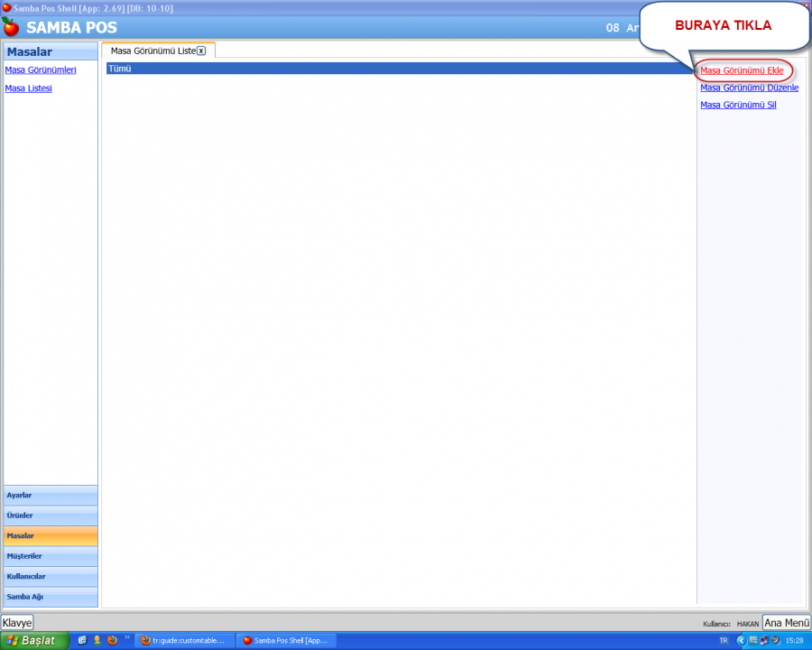Click the taskbar clock showing 15:28
Image resolution: width=812 pixels, height=650 pixels.
(x=794, y=641)
